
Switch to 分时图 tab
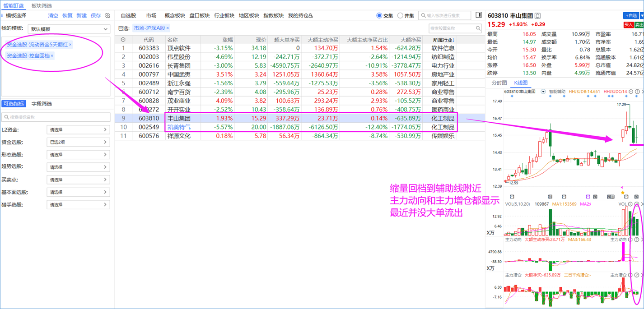499,83
